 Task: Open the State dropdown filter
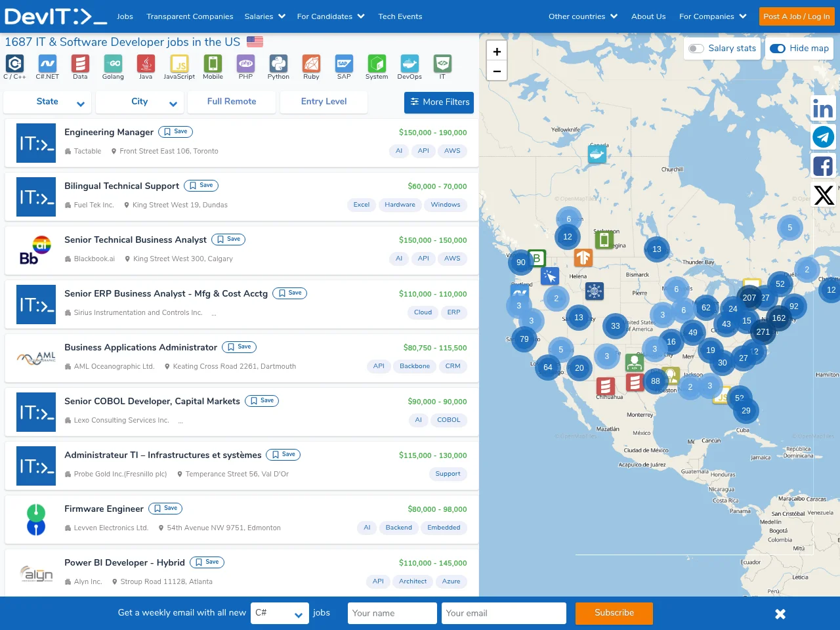coord(47,102)
